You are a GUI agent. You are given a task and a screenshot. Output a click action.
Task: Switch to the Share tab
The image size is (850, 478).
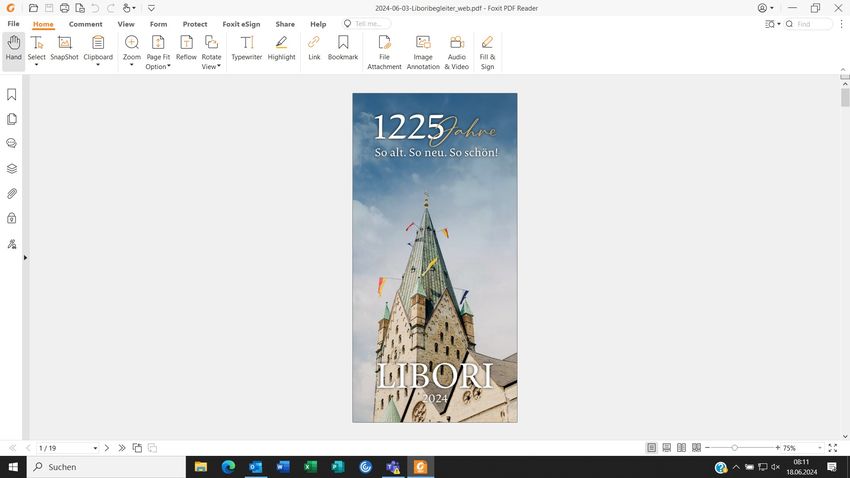[285, 24]
